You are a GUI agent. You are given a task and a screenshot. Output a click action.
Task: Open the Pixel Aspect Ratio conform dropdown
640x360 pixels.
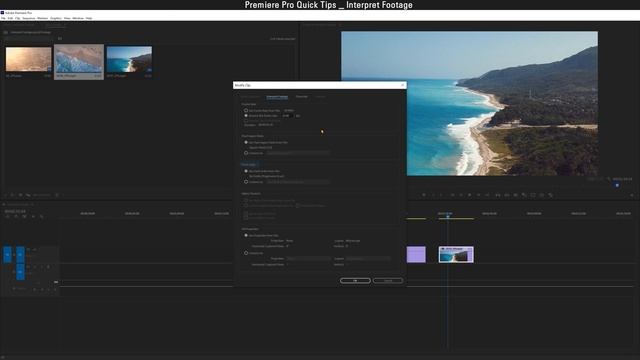(x=298, y=153)
